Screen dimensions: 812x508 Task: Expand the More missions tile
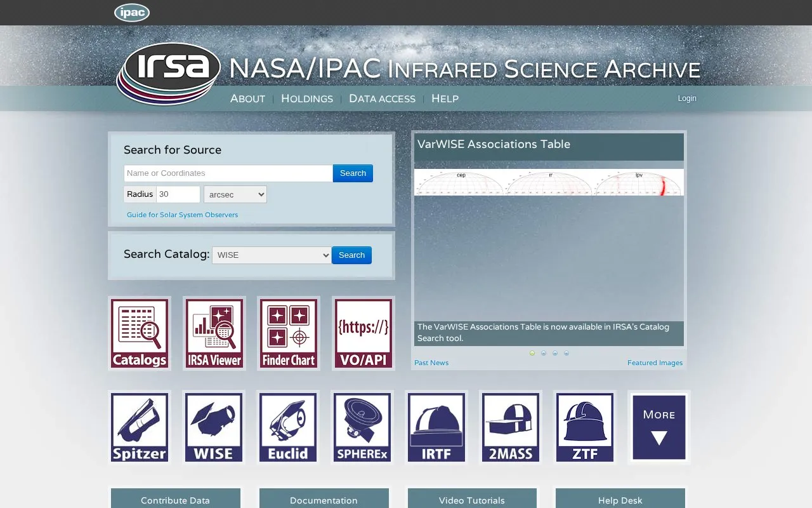click(x=659, y=427)
